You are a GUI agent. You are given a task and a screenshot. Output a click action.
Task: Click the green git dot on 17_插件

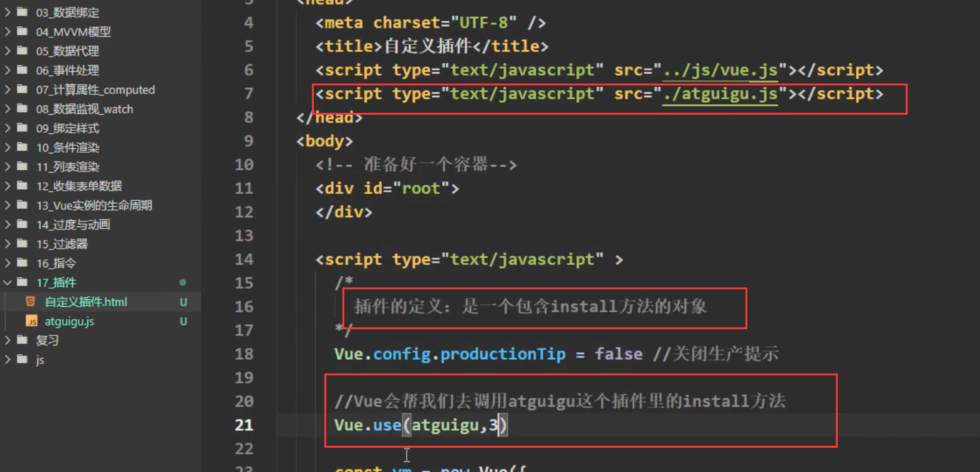[183, 282]
